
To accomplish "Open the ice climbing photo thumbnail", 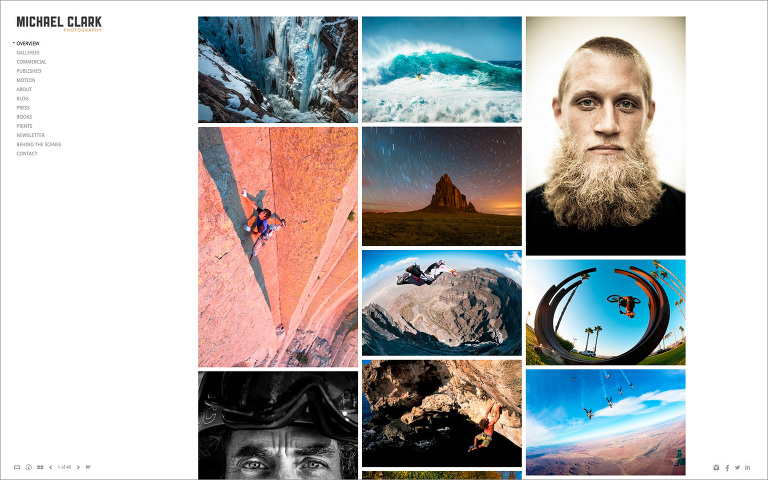I will [278, 70].
